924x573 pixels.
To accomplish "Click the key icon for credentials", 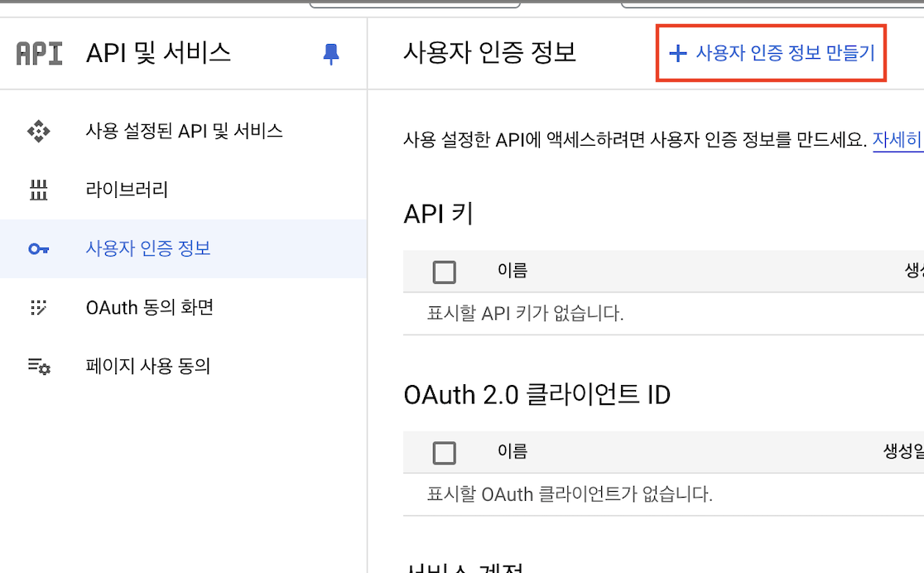I will coord(39,248).
